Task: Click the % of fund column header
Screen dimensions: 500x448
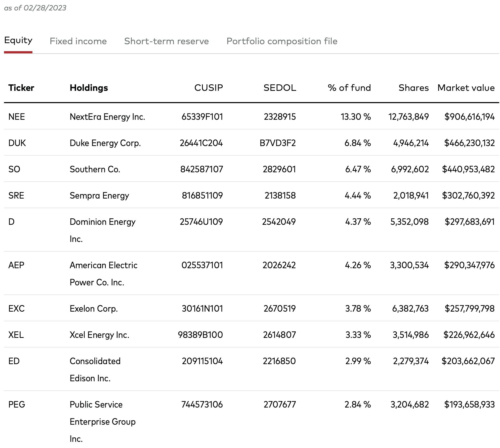Action: (349, 88)
